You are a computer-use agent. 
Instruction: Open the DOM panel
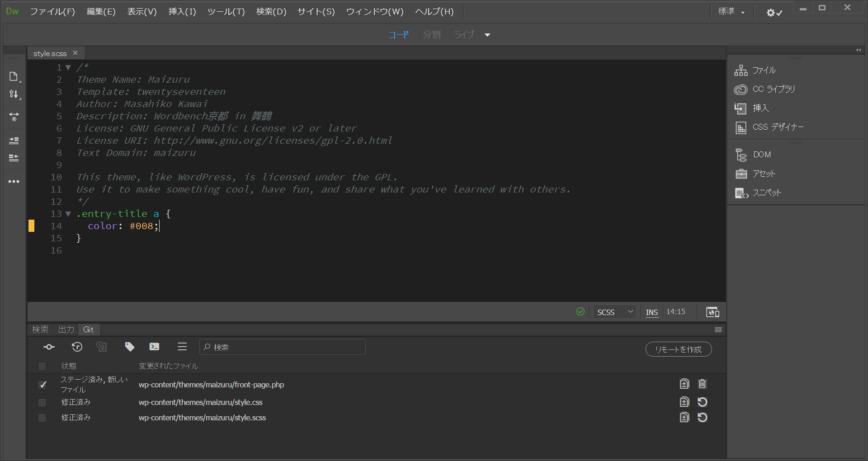coord(761,154)
